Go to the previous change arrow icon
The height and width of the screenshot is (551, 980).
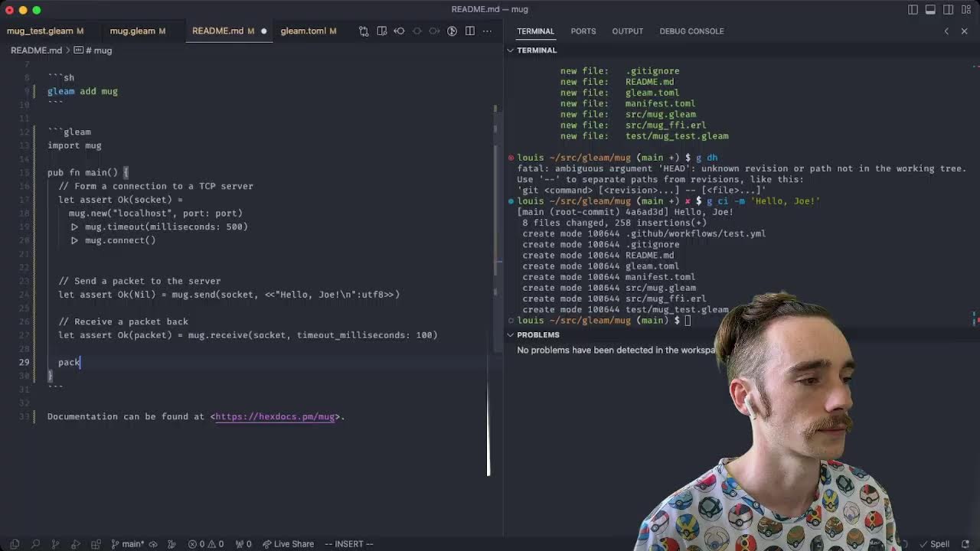pyautogui.click(x=399, y=31)
